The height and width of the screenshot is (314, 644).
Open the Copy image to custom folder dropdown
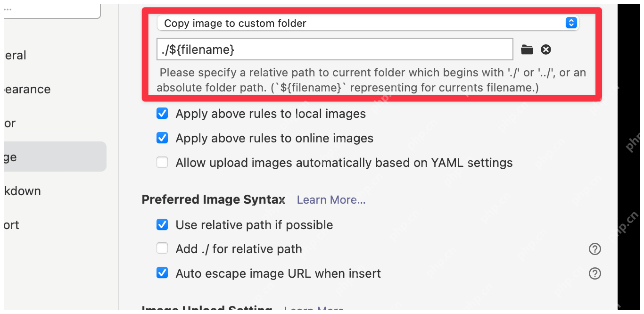pyautogui.click(x=368, y=23)
